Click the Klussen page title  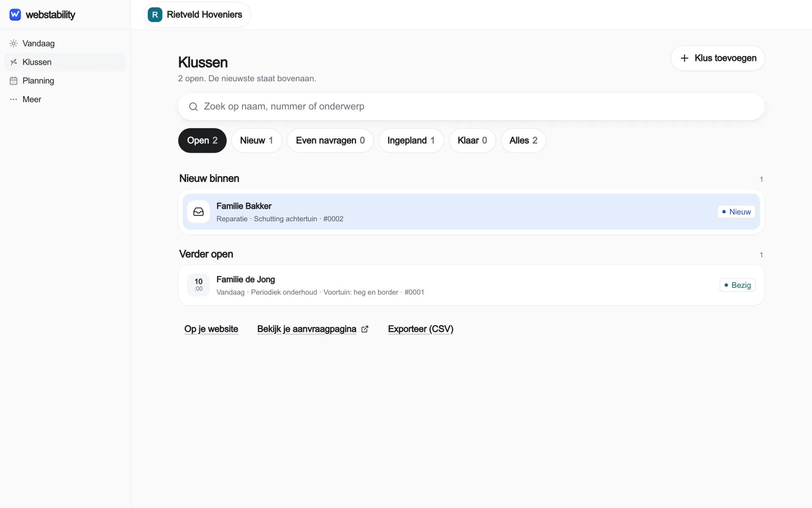[x=203, y=62]
